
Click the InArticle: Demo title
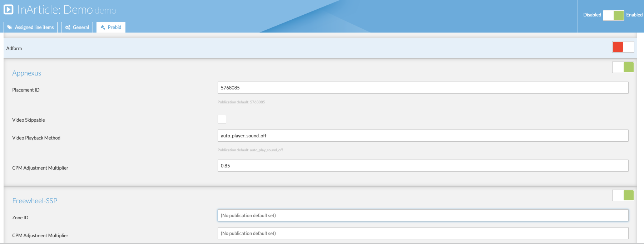[x=55, y=10]
